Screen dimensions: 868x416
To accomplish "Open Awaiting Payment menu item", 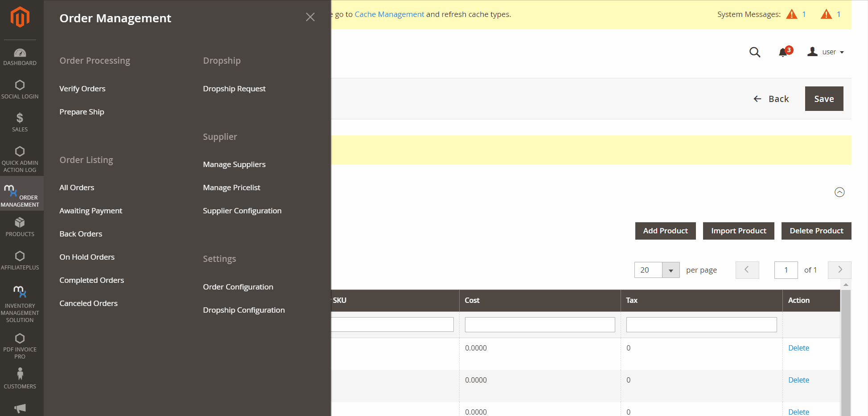I will 91,211.
